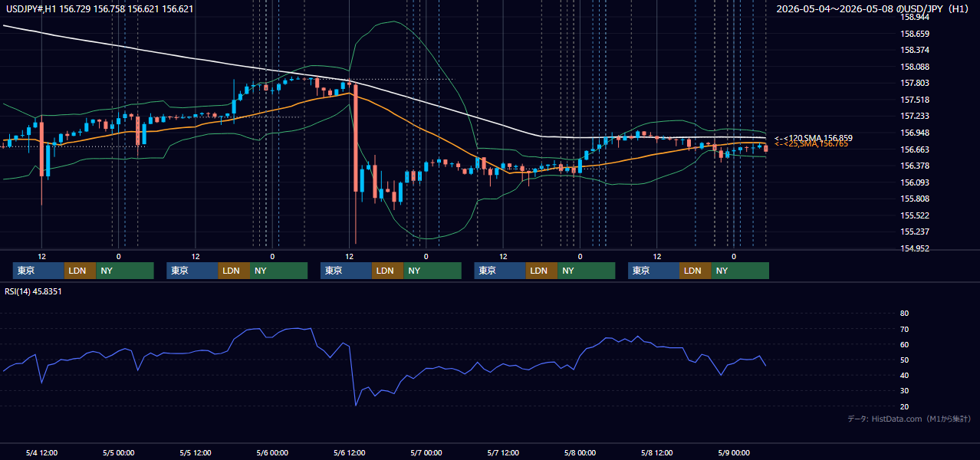Select the 155.808 price axis label
The image size is (980, 460).
[x=914, y=199]
